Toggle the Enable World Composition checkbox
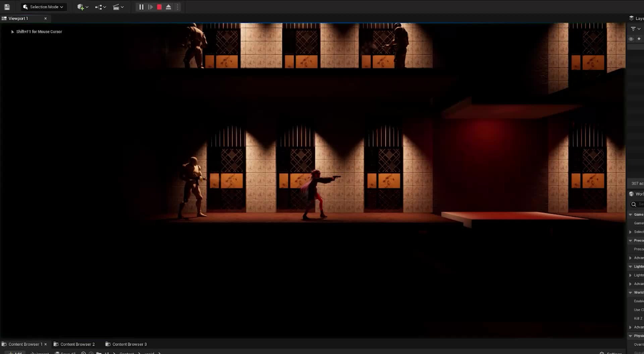This screenshot has width=644, height=354. coord(637,301)
